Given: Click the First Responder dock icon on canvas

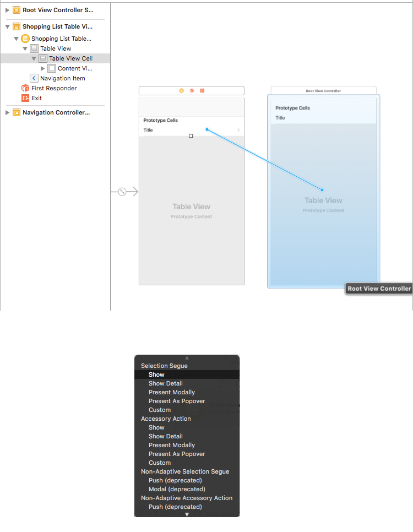Looking at the screenshot, I should pos(192,90).
